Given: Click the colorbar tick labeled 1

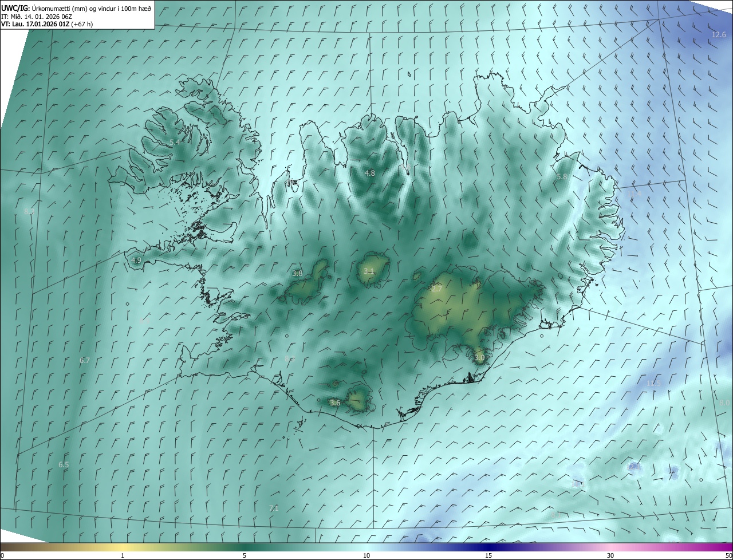Looking at the screenshot, I should click(x=123, y=555).
